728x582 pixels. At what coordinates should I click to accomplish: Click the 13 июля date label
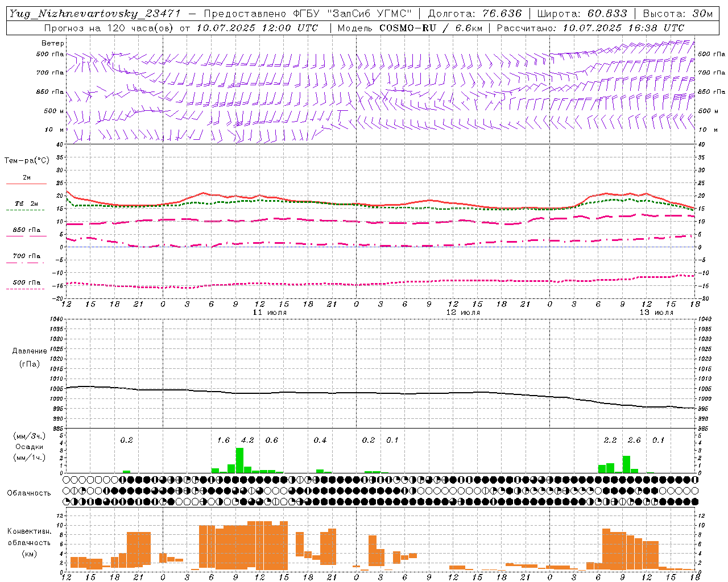click(x=656, y=313)
